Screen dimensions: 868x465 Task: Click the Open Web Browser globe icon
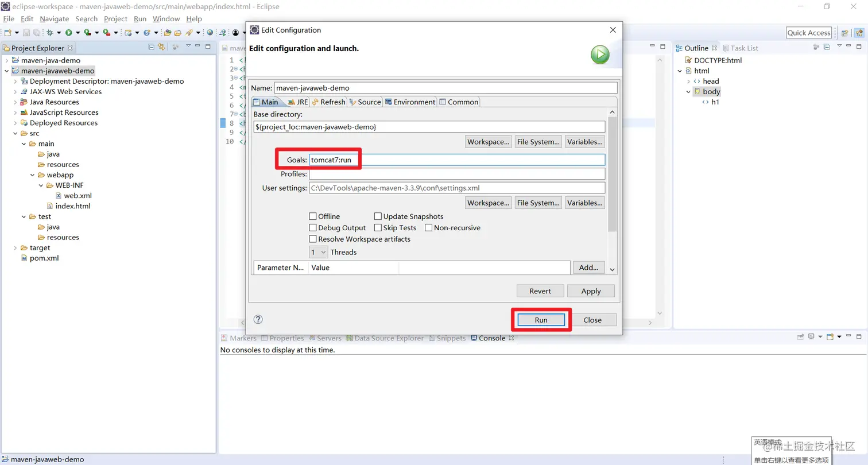pyautogui.click(x=210, y=33)
